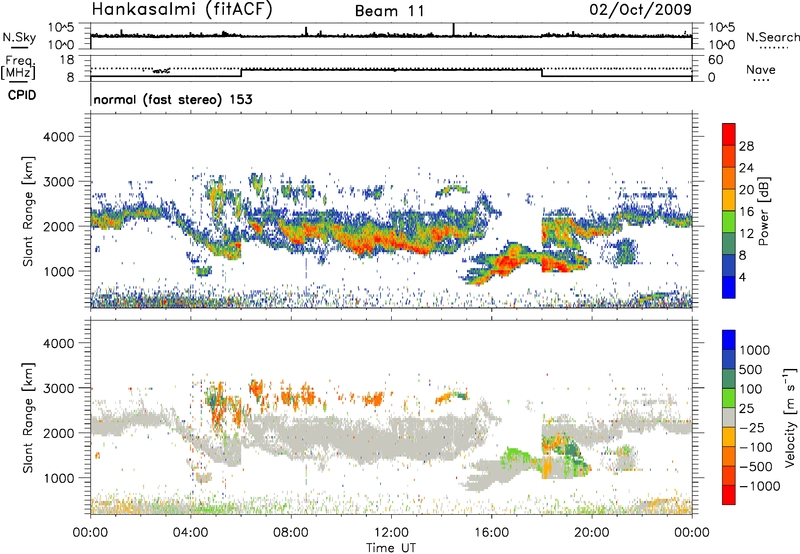Click the N.Sky legend label

[19, 37]
